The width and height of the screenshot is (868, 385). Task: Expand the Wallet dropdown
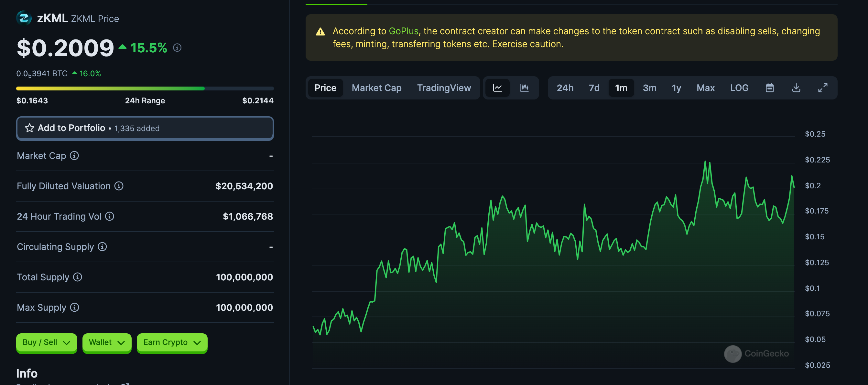click(107, 343)
